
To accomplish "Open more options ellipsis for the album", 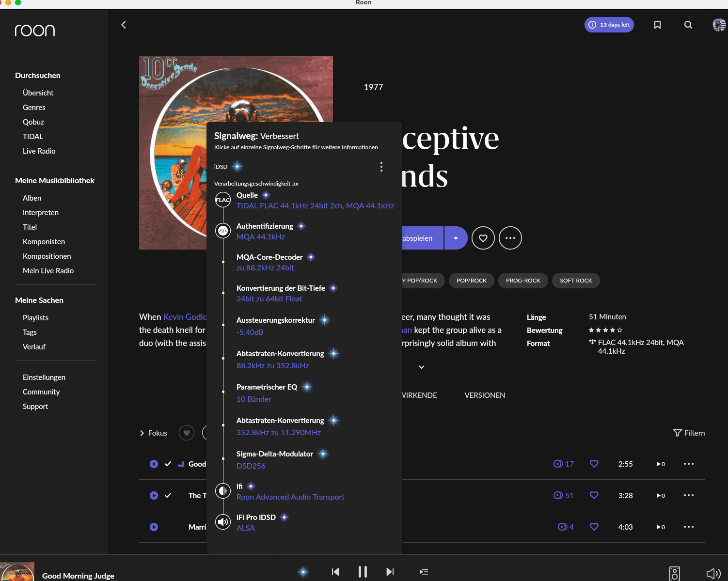I will point(510,238).
